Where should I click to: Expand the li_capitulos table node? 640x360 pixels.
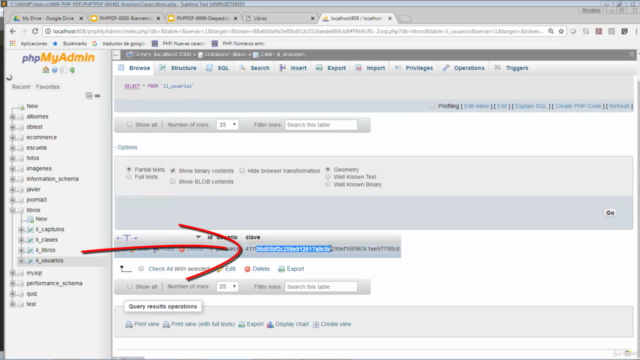pyautogui.click(x=21, y=229)
